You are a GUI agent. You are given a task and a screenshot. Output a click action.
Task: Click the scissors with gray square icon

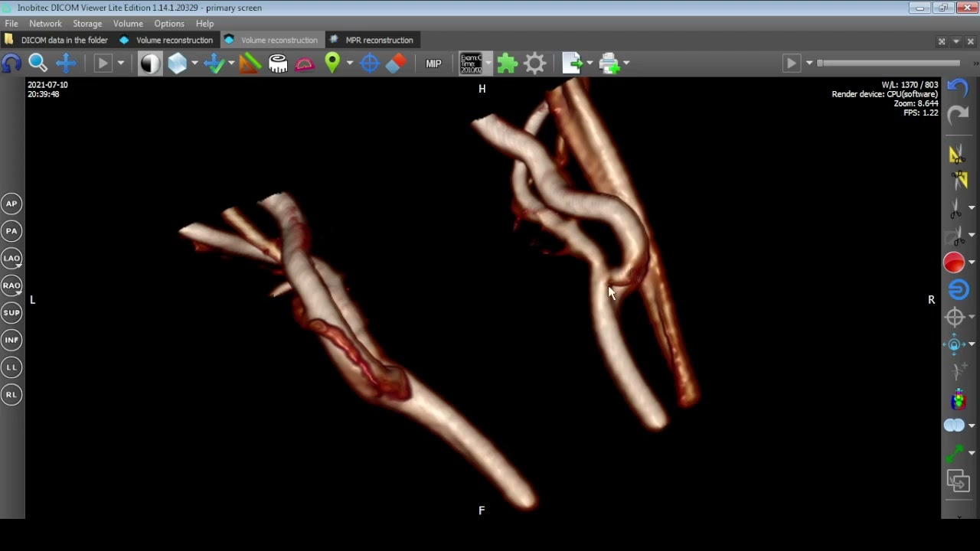(955, 236)
